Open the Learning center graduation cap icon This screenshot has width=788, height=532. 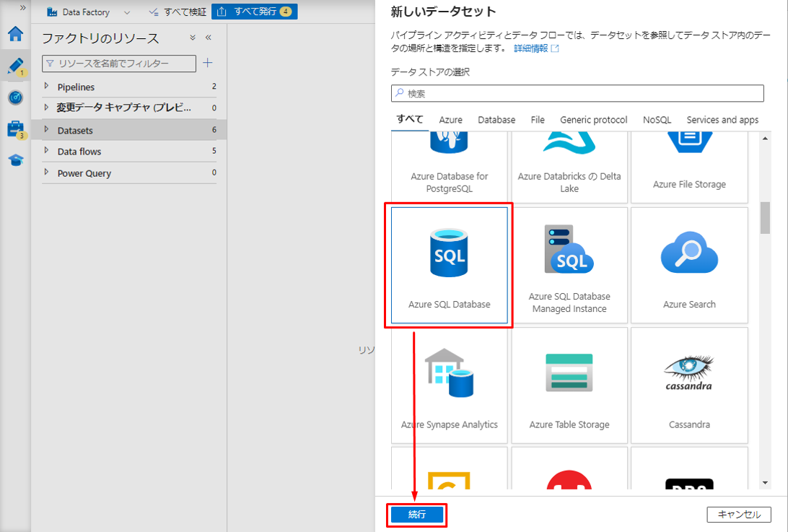click(x=15, y=160)
